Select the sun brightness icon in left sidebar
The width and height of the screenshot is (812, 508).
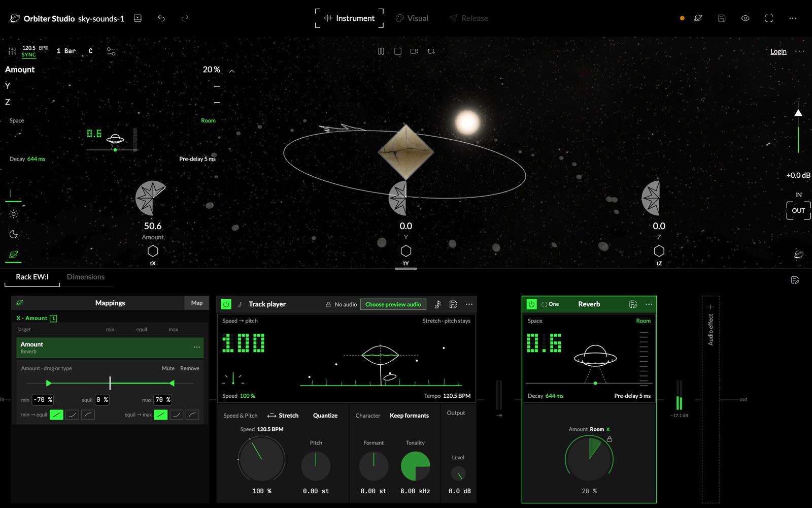pos(14,214)
